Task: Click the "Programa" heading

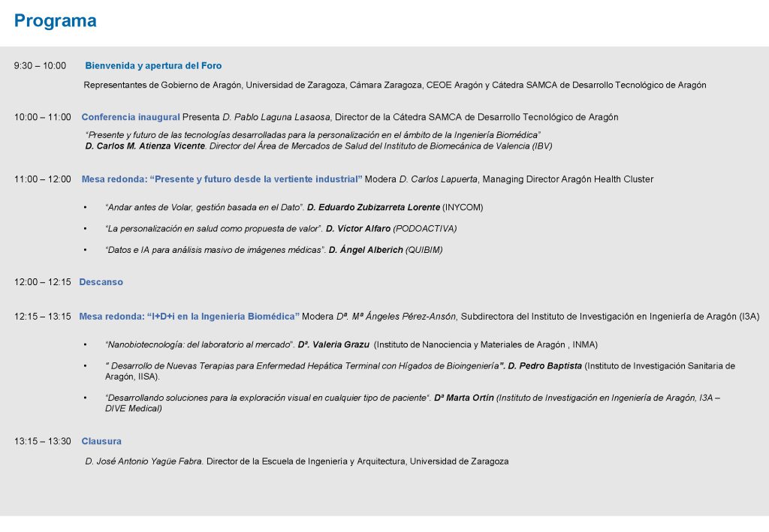Action: [x=56, y=21]
